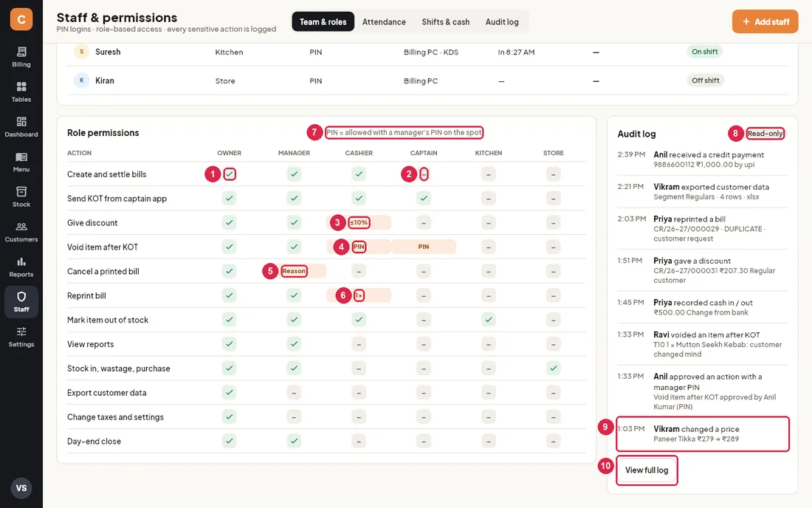The width and height of the screenshot is (812, 508).
Task: Click Kiran's avatar badge
Action: [81, 80]
